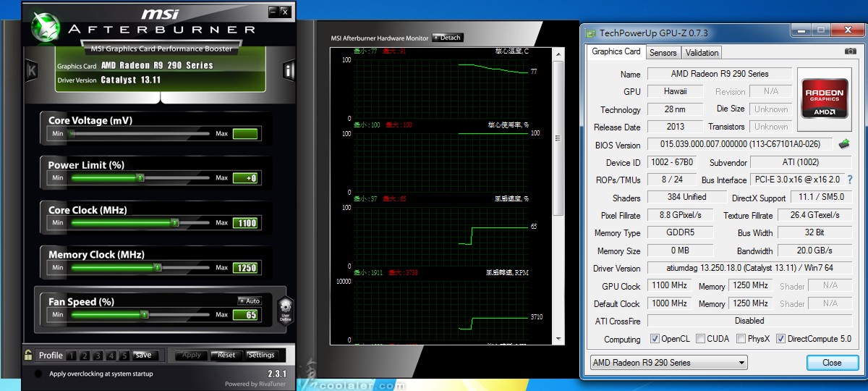Click the Core Clock 1100 value box
Image resolution: width=868 pixels, height=391 pixels.
(x=245, y=223)
